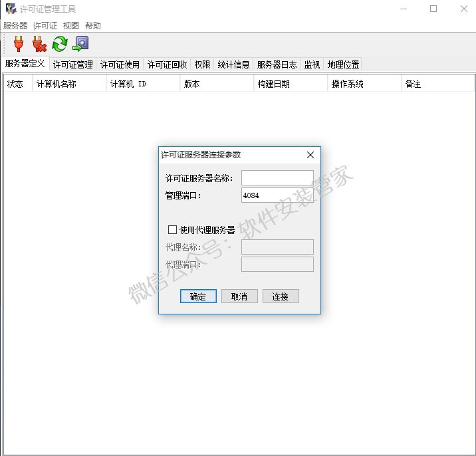This screenshot has width=476, height=456.
Task: Click the 计算机名称 column header
Action: [x=57, y=84]
